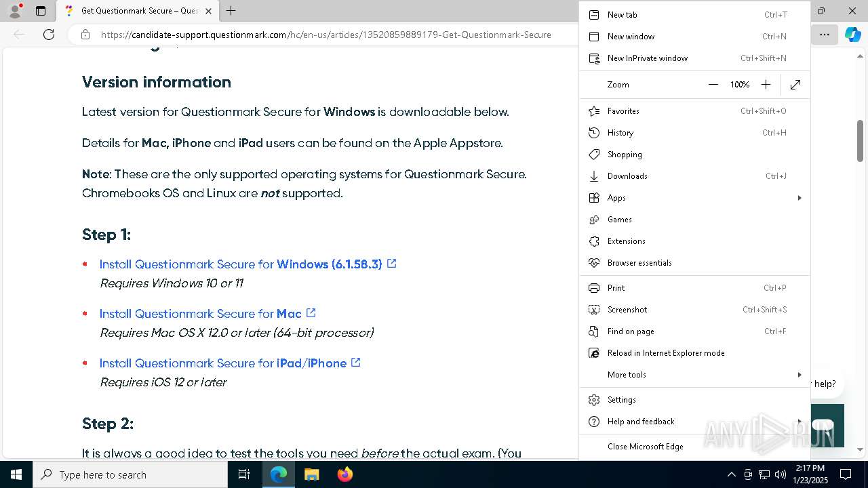
Task: Click the Find on page icon
Action: coord(594,331)
